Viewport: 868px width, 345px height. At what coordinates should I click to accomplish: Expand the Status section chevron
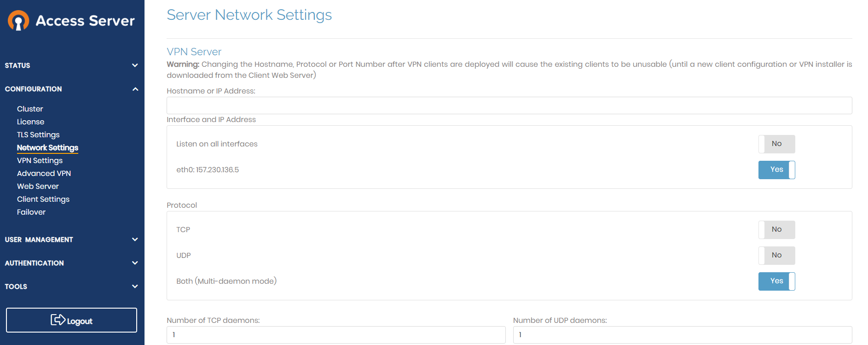click(x=135, y=65)
